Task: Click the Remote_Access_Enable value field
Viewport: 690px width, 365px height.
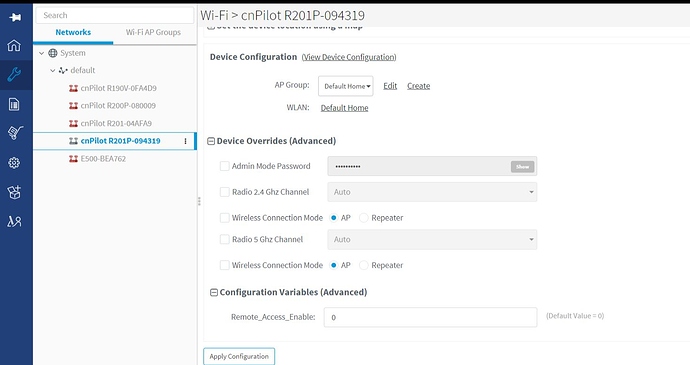Action: (x=430, y=317)
